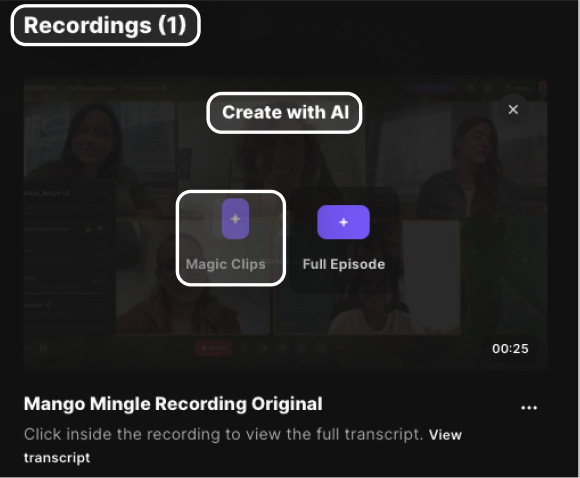Click the dimmed top bar of recording preview

pos(285,88)
